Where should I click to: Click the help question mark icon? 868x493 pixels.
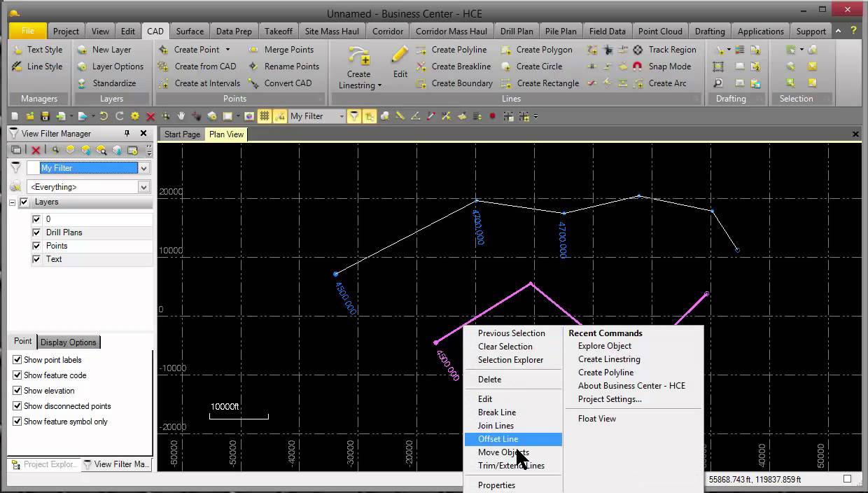click(x=854, y=31)
